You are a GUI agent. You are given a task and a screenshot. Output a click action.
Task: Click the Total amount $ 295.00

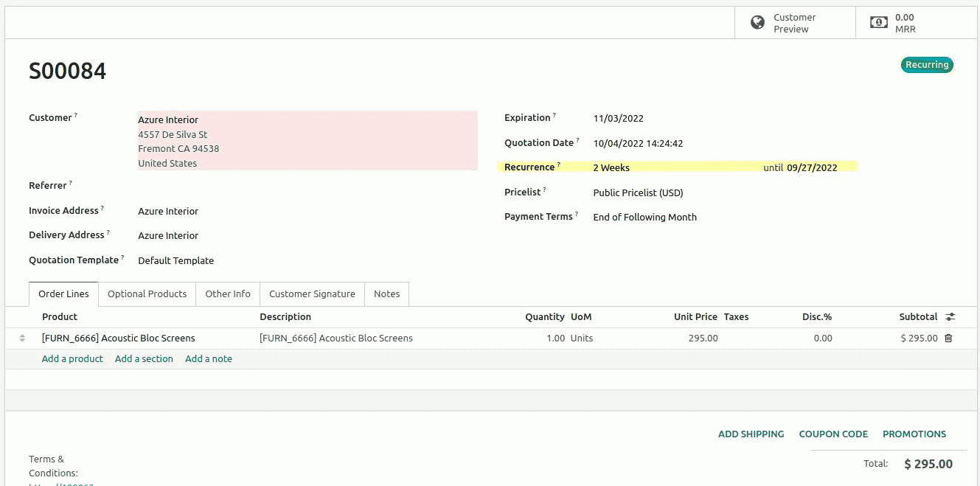(928, 465)
